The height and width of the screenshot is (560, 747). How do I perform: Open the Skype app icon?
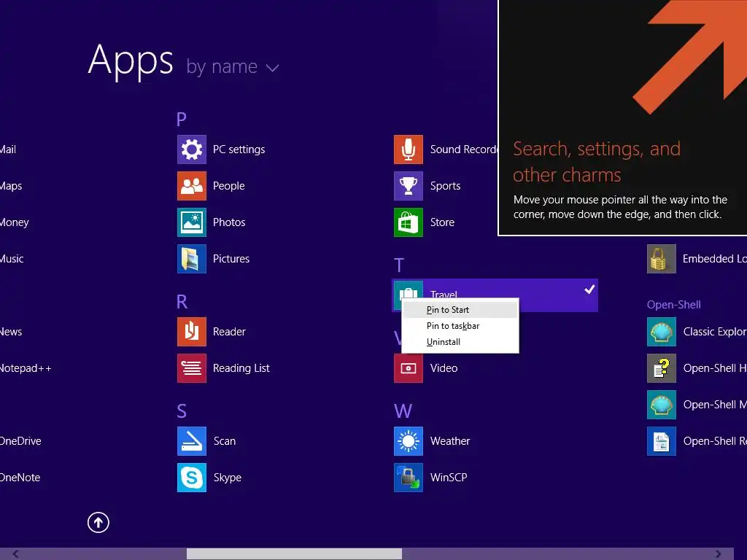coord(192,478)
